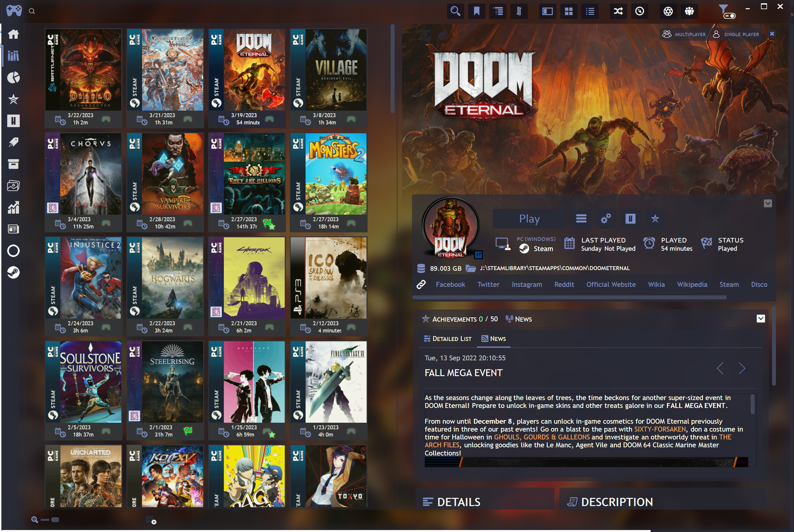This screenshot has height=532, width=794.
Task: Open the bookmark filter in toolbar
Action: pos(476,11)
